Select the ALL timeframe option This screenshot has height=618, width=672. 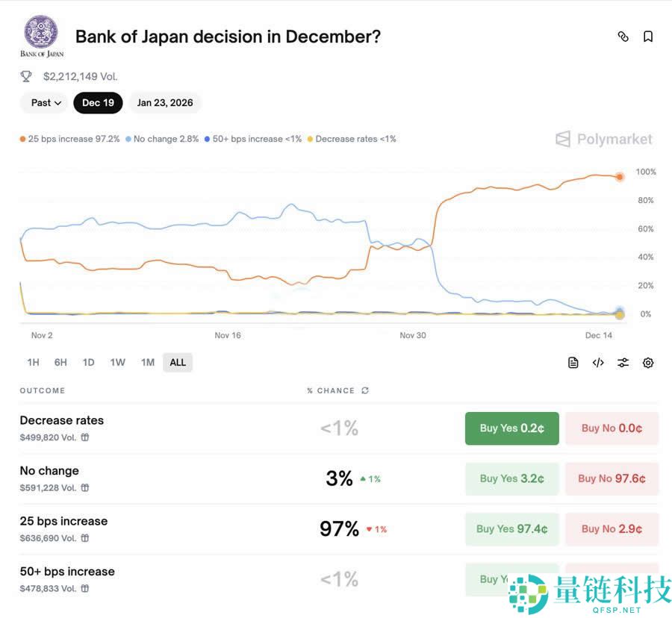[178, 362]
